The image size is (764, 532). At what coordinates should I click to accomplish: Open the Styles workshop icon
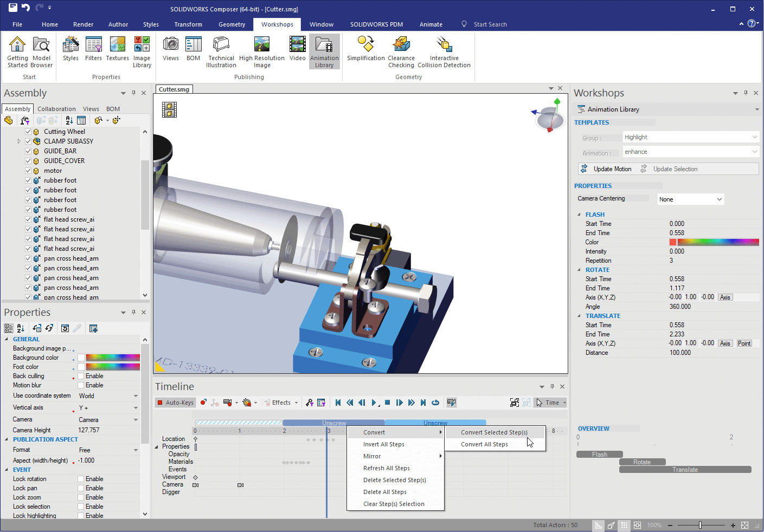(70, 49)
